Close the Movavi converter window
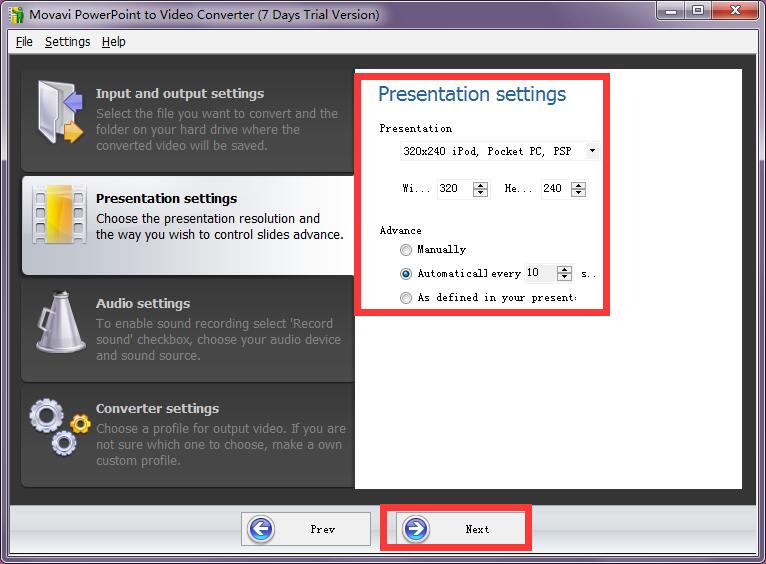The image size is (766, 564). click(x=735, y=11)
